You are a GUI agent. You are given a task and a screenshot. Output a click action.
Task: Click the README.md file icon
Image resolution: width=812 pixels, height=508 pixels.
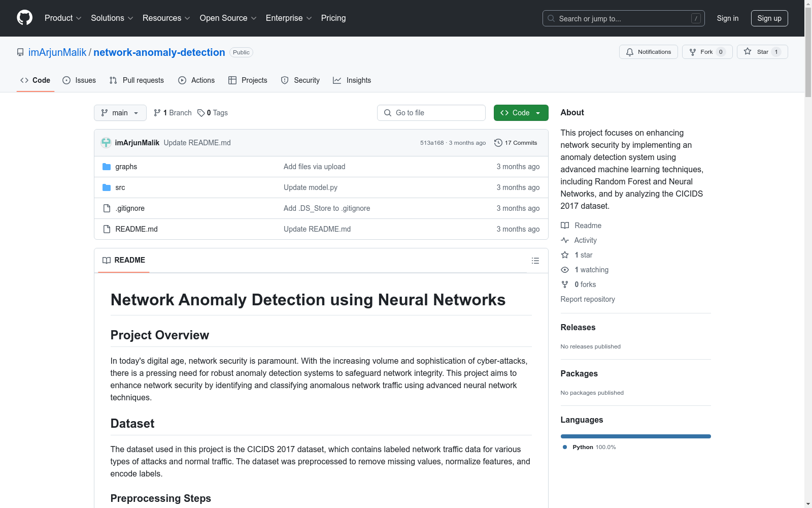pos(107,229)
